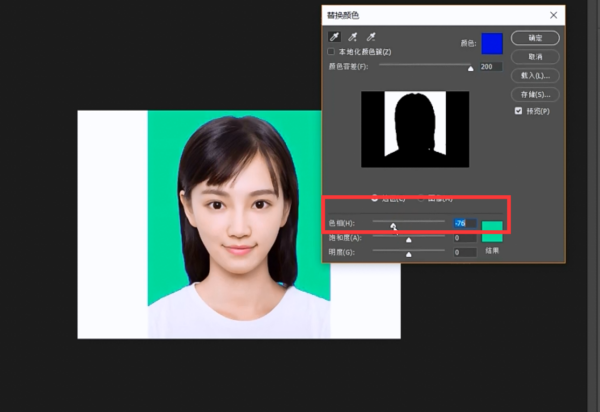Choose the 图像 radio button
This screenshot has height=412, width=600.
pyautogui.click(x=421, y=197)
